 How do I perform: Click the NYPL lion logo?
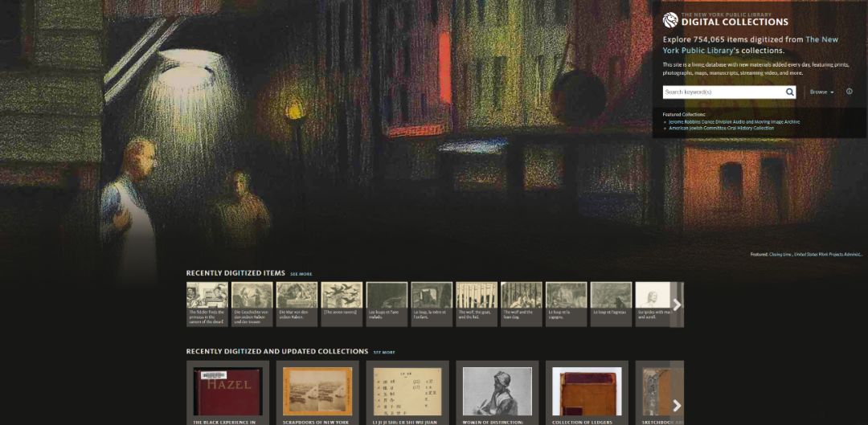pyautogui.click(x=670, y=20)
